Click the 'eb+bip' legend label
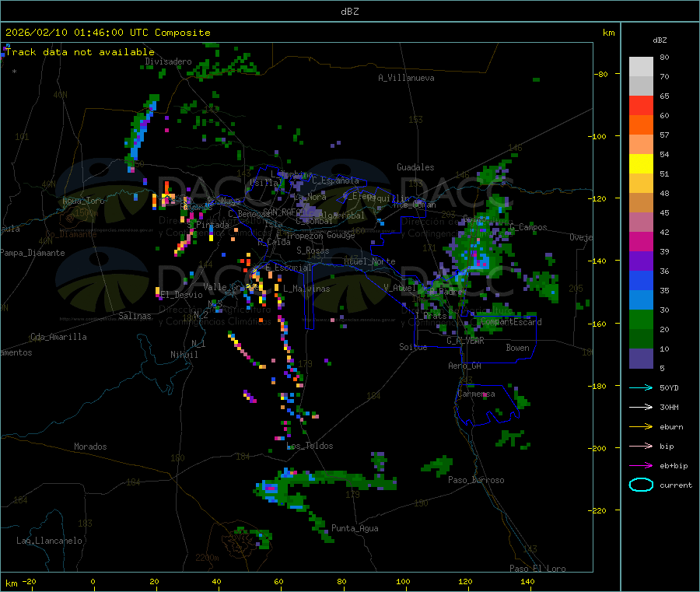 click(674, 466)
